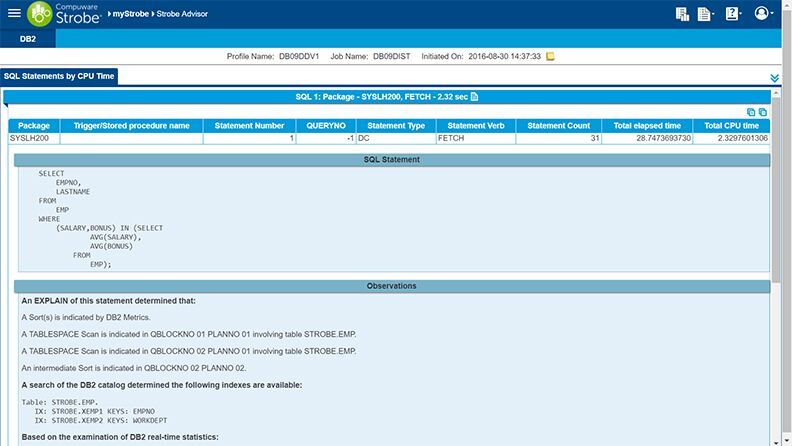Sort by Statement Count column header
This screenshot has height=446, width=792.
point(559,126)
